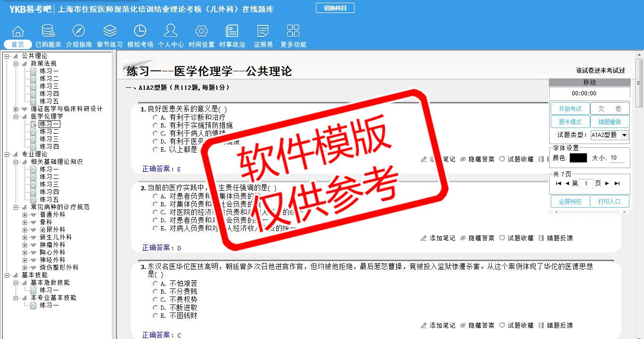Click the page number input field
644x339 pixels.
pyautogui.click(x=586, y=184)
